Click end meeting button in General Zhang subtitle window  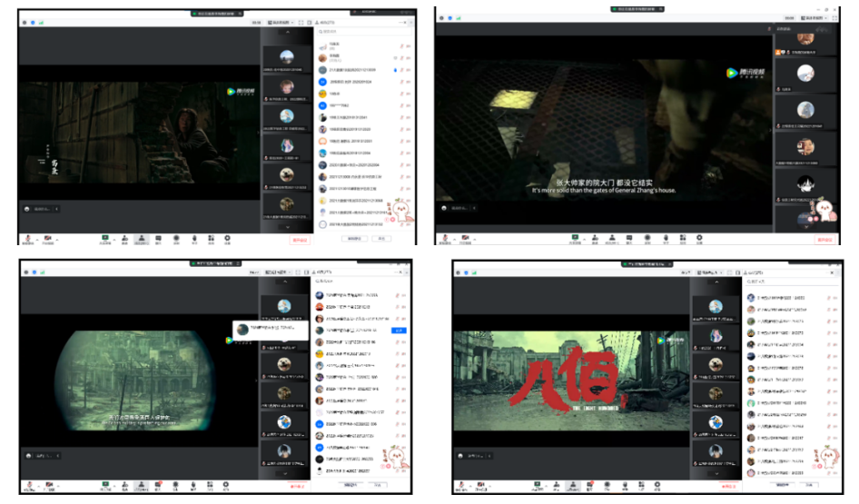coord(825,240)
